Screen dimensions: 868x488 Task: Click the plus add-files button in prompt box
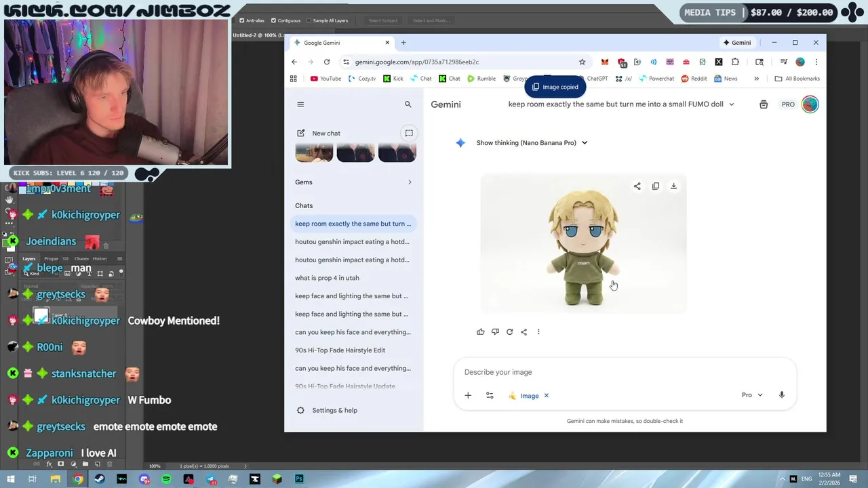pos(468,395)
